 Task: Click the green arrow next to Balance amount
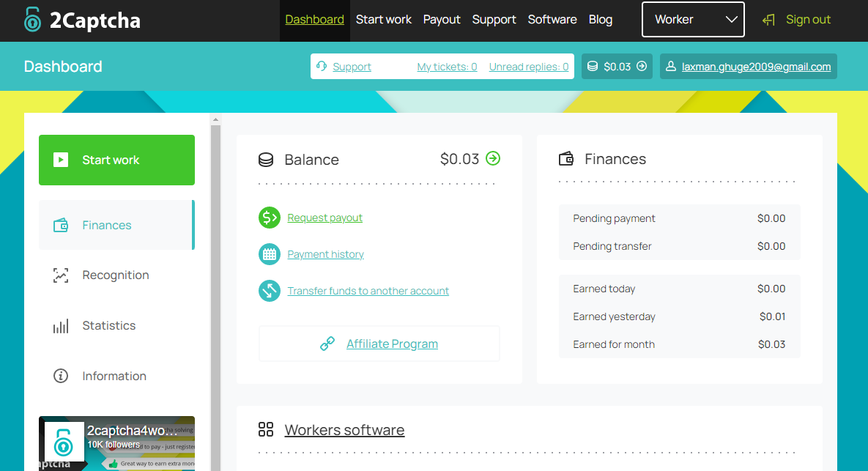(493, 158)
